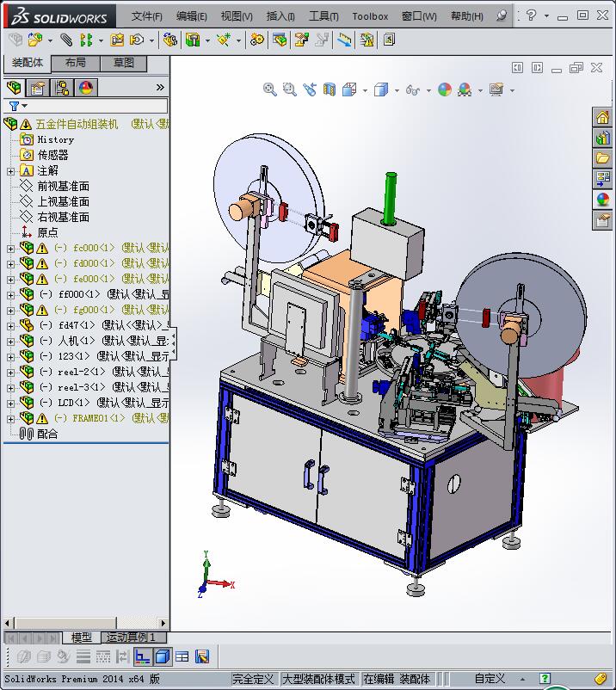
Task: Expand the fd47<1> component node
Action: coord(10,326)
